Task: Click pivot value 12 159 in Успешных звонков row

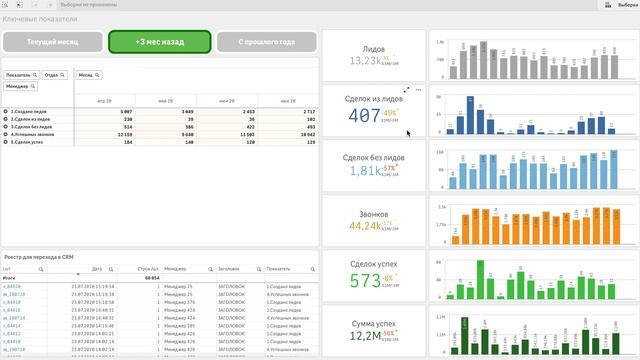Action: (x=125, y=134)
